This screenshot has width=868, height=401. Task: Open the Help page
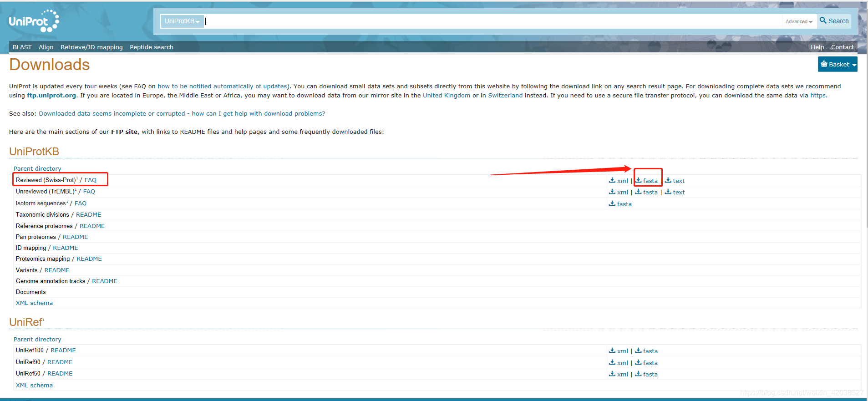(x=817, y=47)
